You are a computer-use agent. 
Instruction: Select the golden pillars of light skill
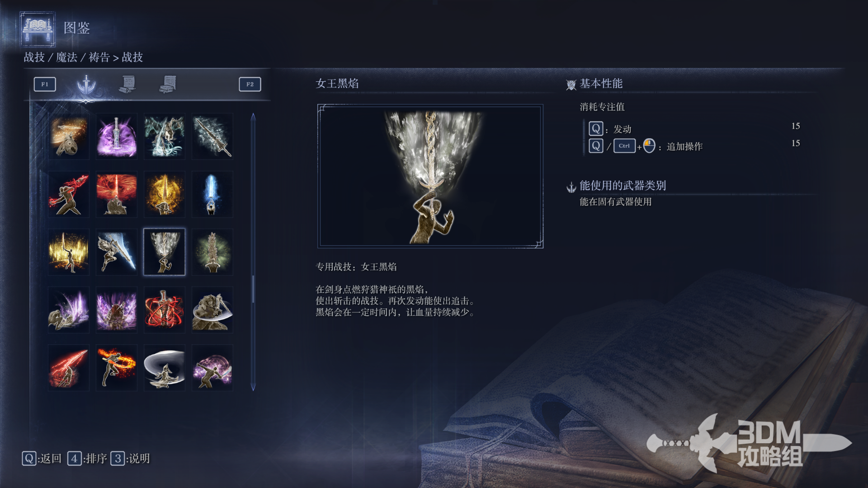[69, 252]
